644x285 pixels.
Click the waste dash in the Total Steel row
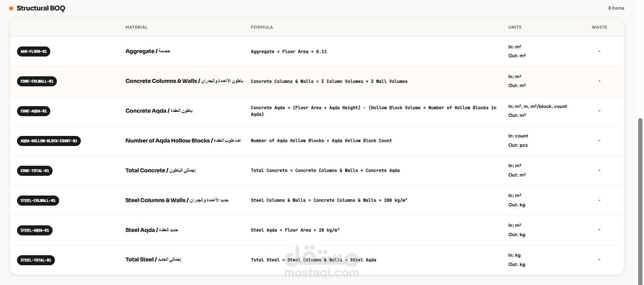[599, 259]
